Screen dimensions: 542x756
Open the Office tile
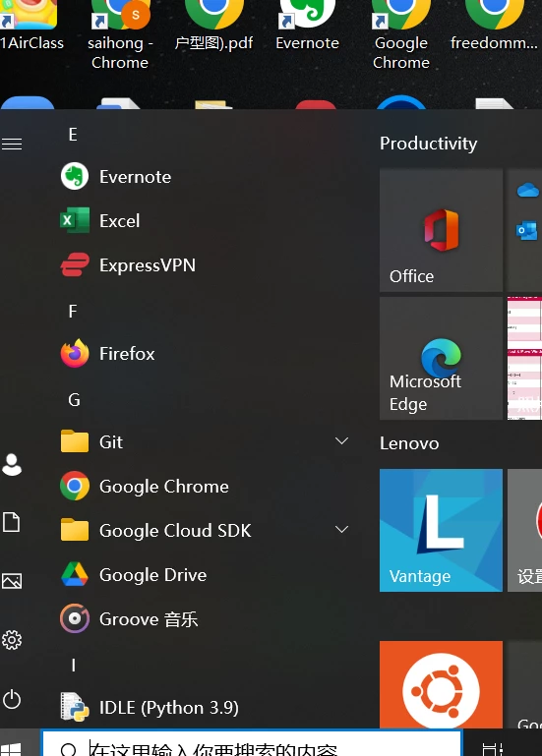(441, 230)
